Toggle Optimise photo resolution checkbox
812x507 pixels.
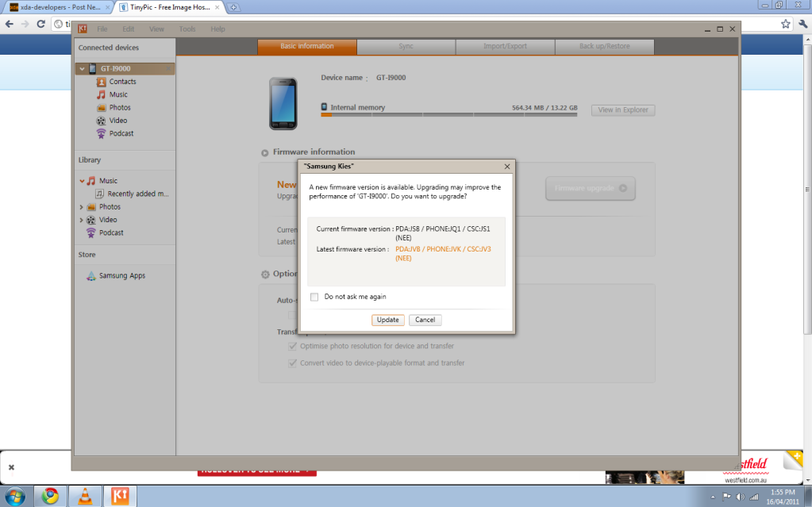tap(293, 346)
